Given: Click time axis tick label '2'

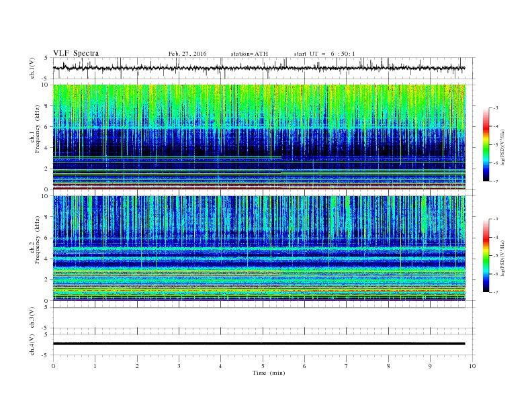Looking at the screenshot, I should point(137,366).
